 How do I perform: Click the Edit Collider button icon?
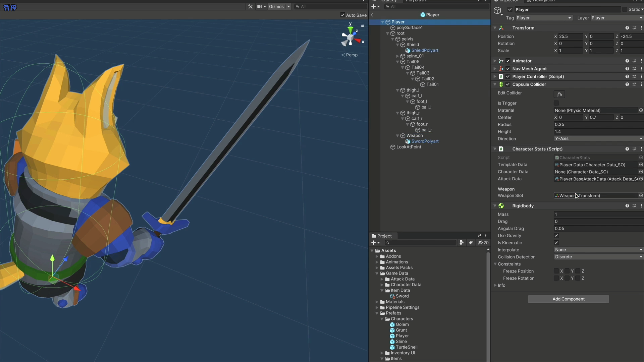tap(559, 94)
